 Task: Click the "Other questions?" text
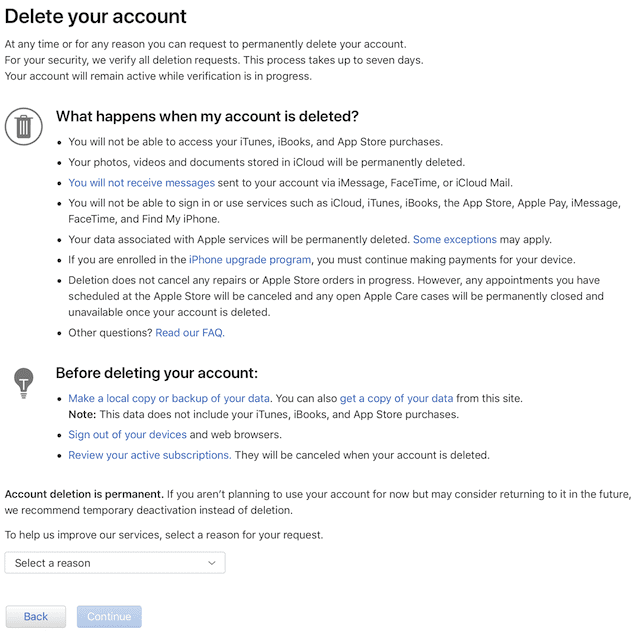(x=110, y=333)
